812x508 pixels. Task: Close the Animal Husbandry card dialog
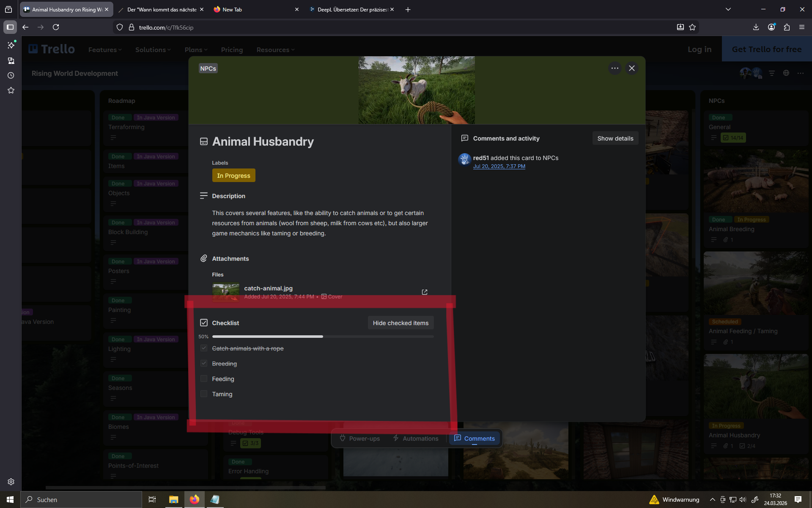coord(632,68)
